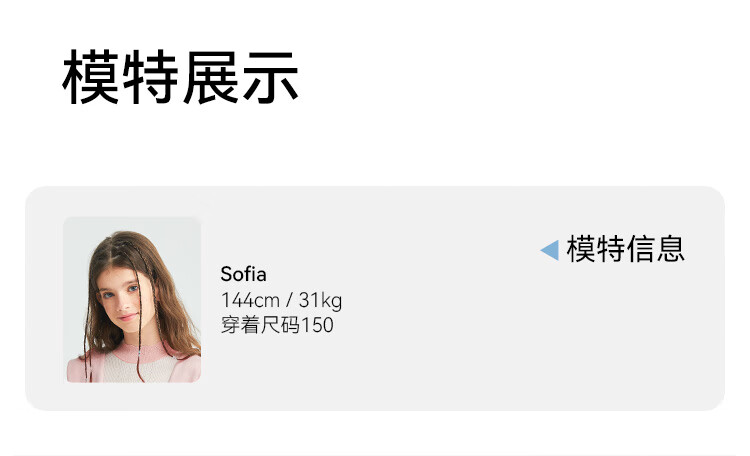This screenshot has width=750, height=456.
Task: Open Sofia's model photo thumbnail
Action: tap(132, 299)
